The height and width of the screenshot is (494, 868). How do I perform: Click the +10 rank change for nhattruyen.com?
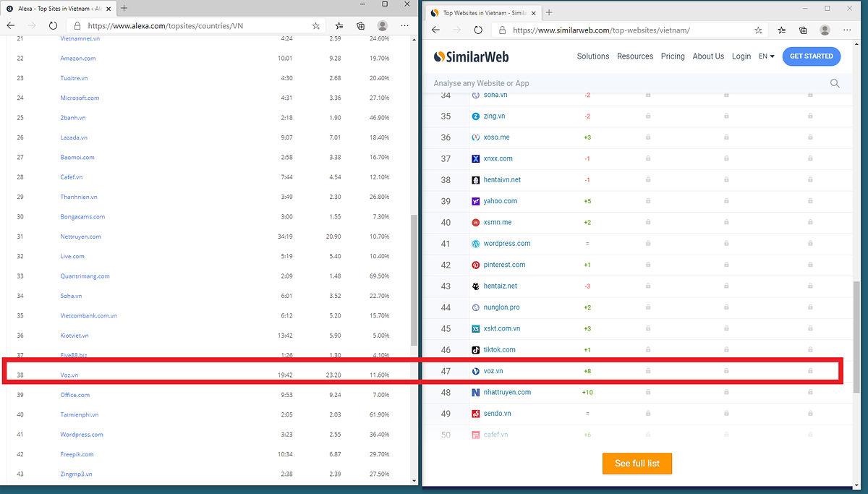(587, 393)
